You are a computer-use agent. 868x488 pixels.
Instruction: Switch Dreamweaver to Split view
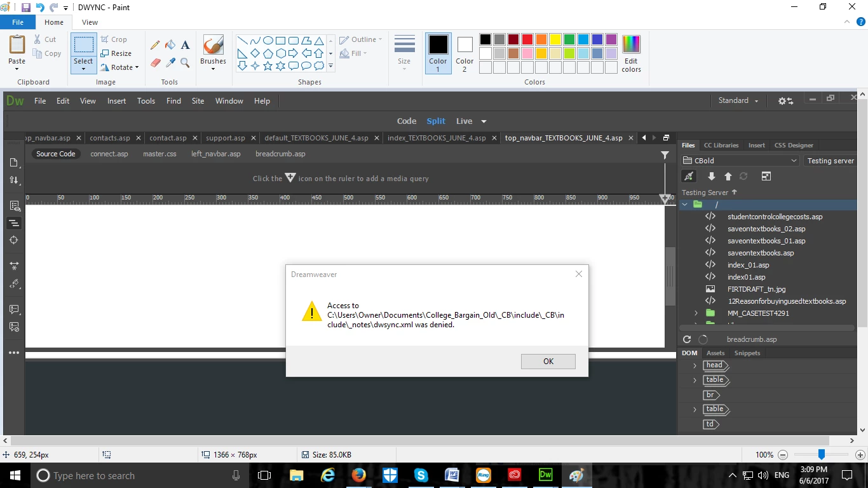(436, 121)
